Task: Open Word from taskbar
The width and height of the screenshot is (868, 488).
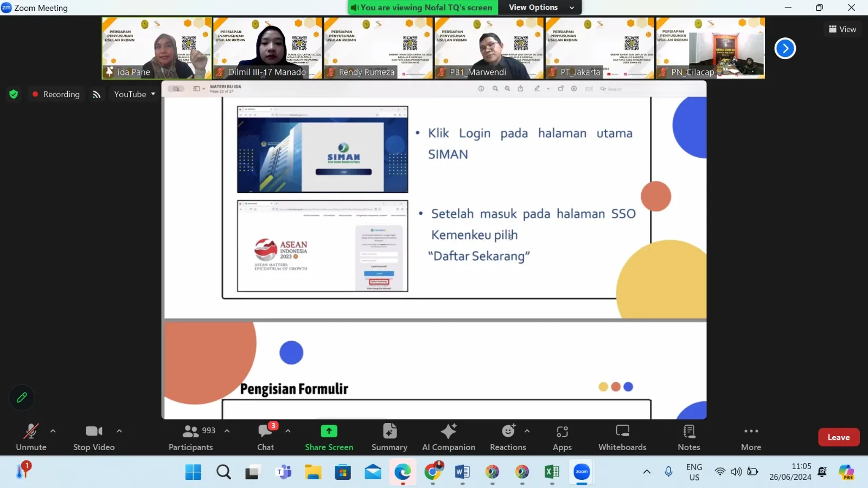Action: click(462, 472)
